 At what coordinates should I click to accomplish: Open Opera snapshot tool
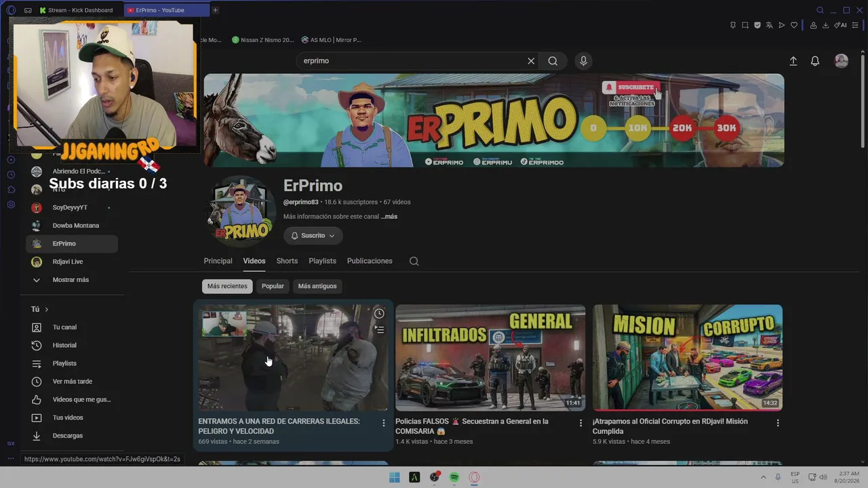click(x=745, y=25)
